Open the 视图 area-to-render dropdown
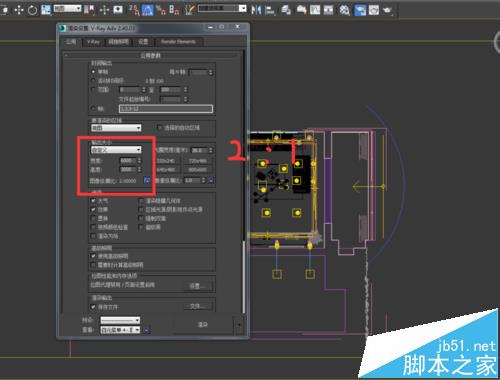 click(116, 128)
